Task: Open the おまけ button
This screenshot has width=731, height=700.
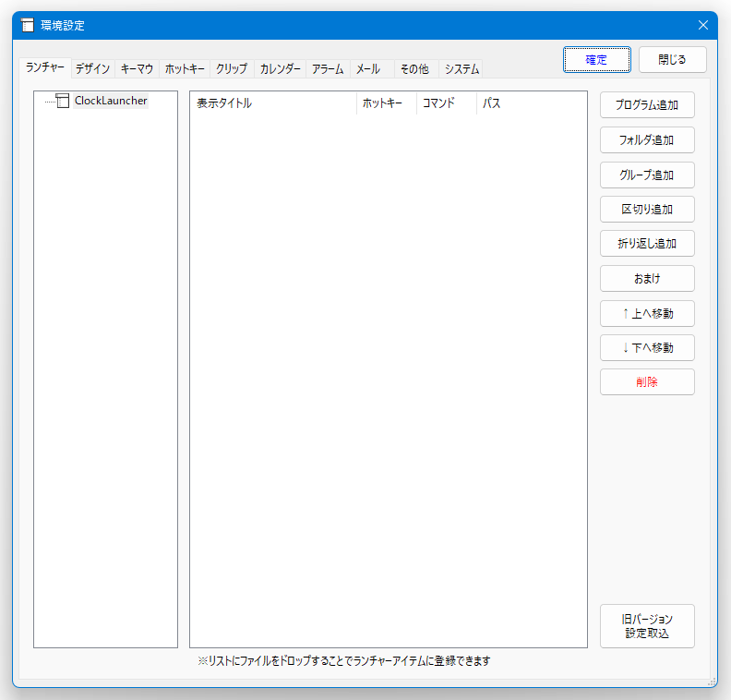Action: coord(647,278)
